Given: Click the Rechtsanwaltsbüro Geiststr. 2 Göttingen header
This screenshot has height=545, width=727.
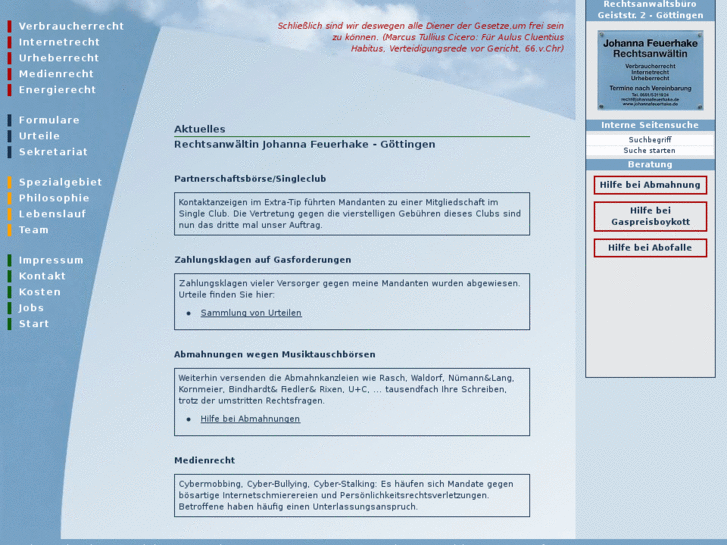Looking at the screenshot, I should [x=650, y=10].
